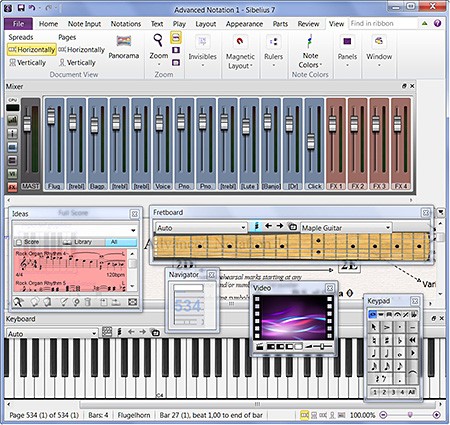Viewport: 450px width, 425px height.
Task: Toggle Spreads Vertically view
Action: 28,62
